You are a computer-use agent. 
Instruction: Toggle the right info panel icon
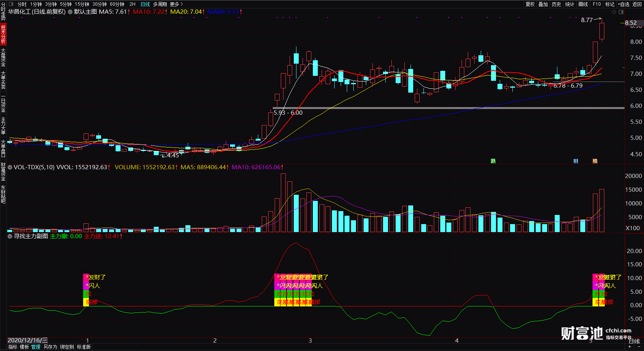[x=621, y=12]
